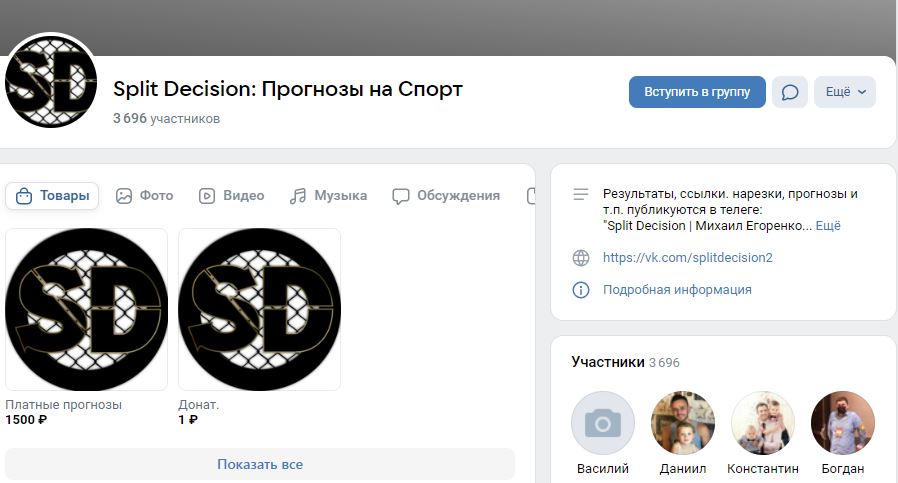Click the 1500 ₽ price
The height and width of the screenshot is (483, 898).
click(26, 420)
